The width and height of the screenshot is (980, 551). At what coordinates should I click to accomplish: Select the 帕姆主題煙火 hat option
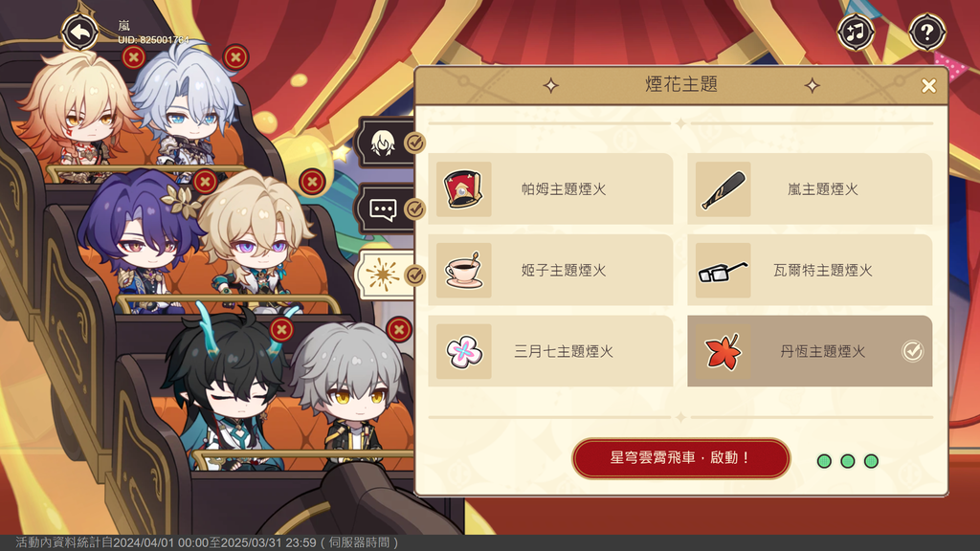pos(550,189)
